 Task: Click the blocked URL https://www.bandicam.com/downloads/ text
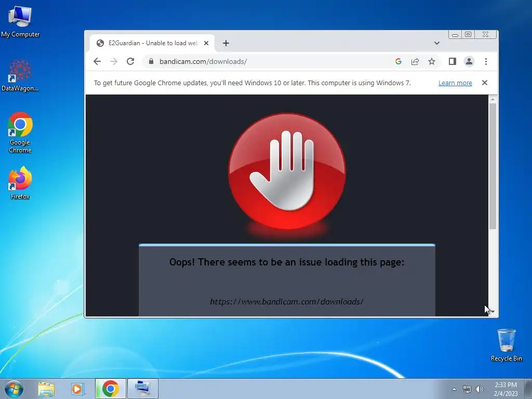[x=287, y=302]
